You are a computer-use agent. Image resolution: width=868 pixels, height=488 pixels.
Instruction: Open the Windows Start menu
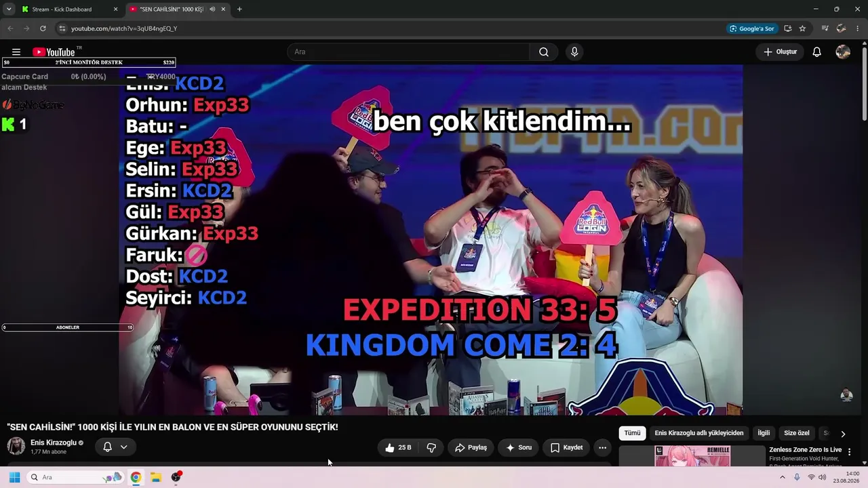coord(14,477)
